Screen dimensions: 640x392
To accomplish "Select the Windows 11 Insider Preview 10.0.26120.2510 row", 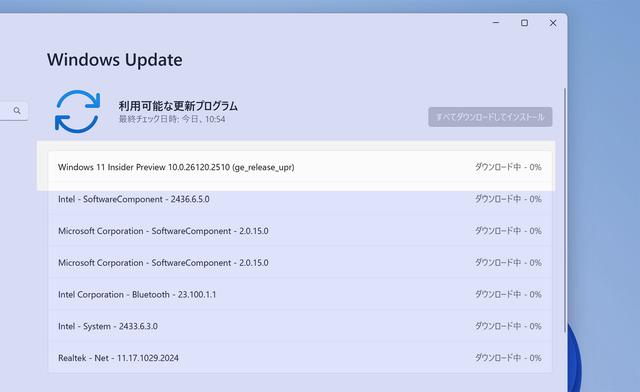I will pyautogui.click(x=300, y=167).
